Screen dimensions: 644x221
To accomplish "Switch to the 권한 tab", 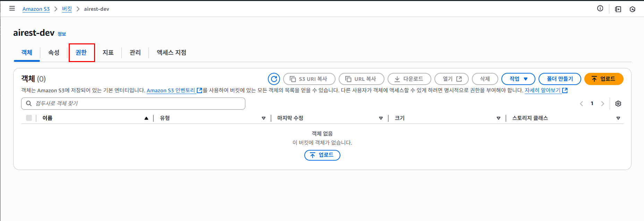I will pyautogui.click(x=81, y=52).
